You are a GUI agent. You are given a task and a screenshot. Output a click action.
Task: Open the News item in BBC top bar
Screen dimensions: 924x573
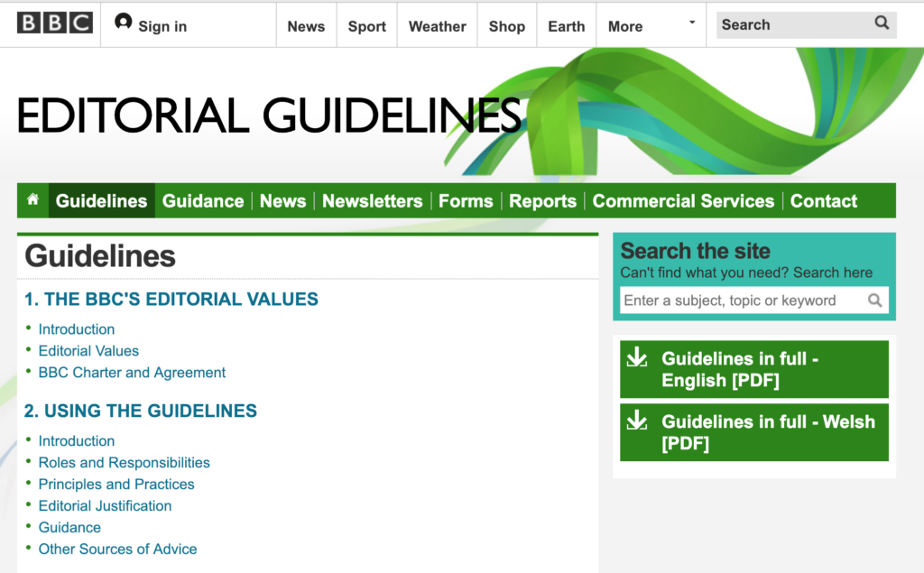coord(307,26)
